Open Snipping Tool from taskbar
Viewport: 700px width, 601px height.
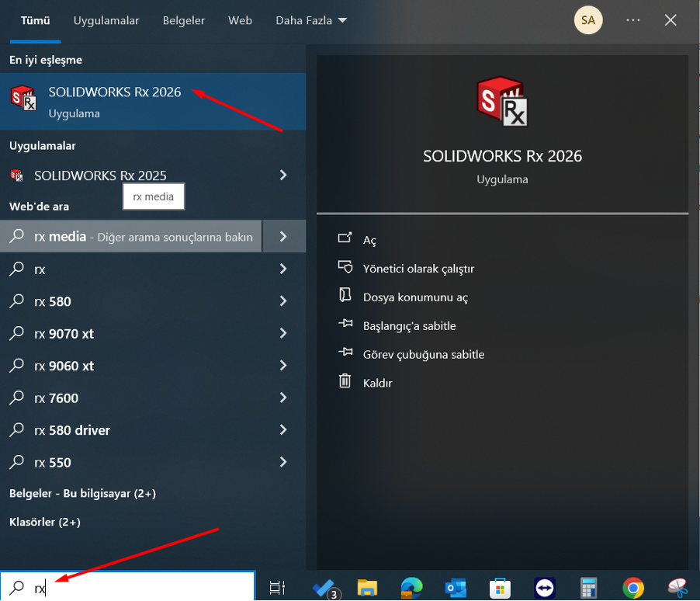click(677, 588)
